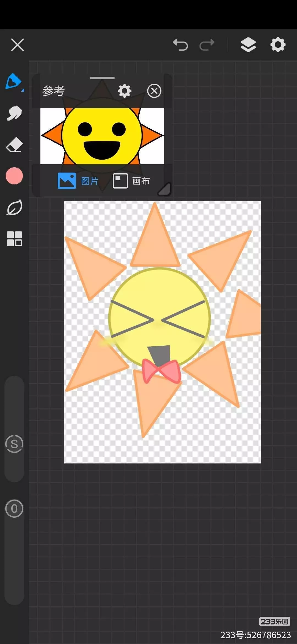Viewport: 297px width, 644px height.
Task: Select the blue pen brush tool
Action: (x=14, y=81)
